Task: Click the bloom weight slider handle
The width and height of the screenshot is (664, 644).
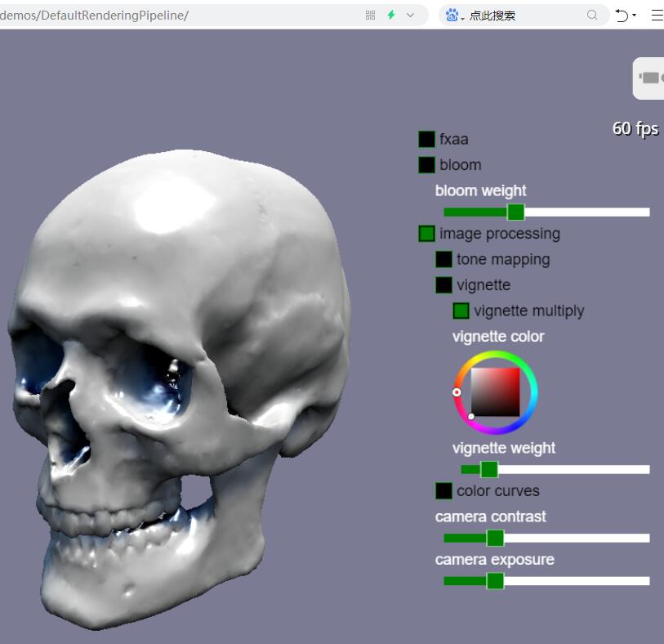Action: (x=515, y=212)
